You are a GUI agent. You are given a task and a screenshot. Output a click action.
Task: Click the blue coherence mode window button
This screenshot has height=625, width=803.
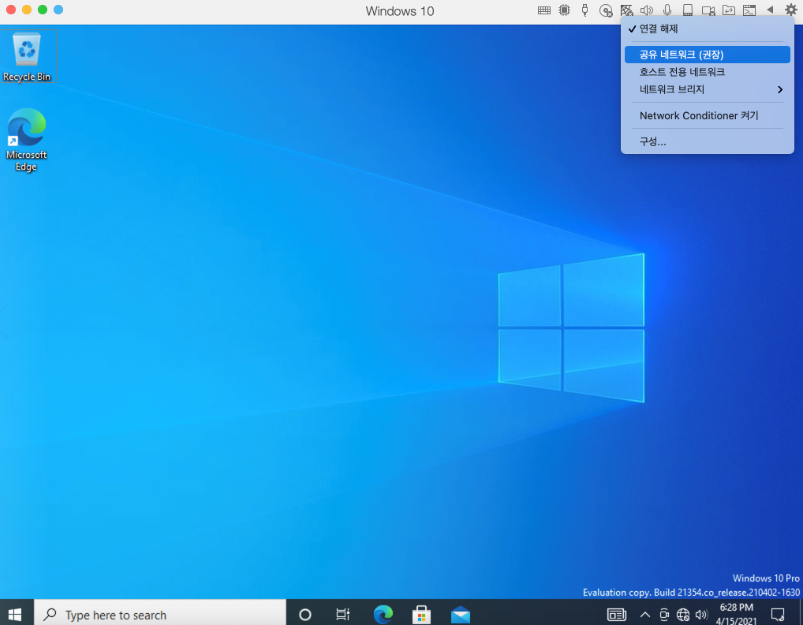[x=58, y=10]
